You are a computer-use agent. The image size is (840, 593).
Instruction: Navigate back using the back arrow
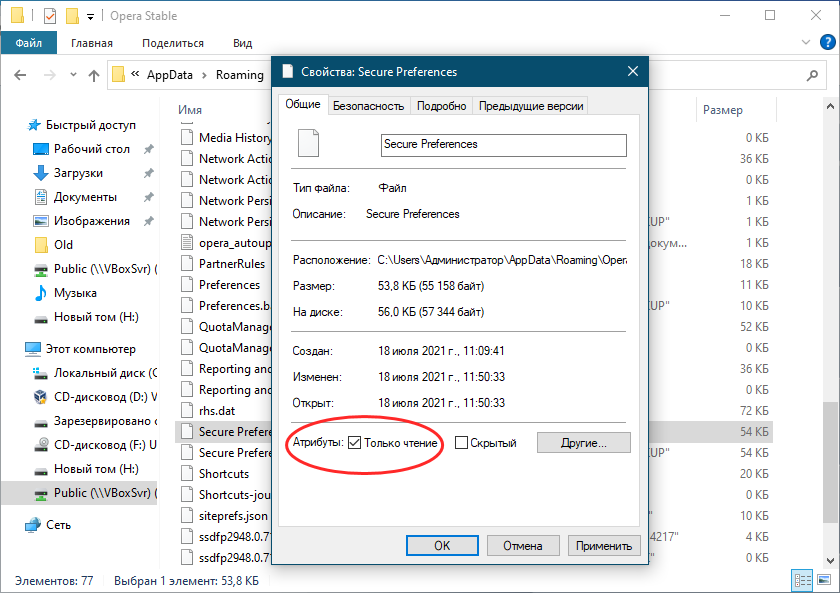21,75
